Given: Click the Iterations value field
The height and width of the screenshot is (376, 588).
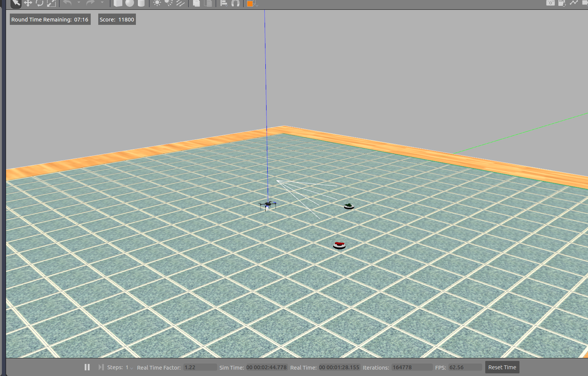Looking at the screenshot, I should click(x=412, y=367).
